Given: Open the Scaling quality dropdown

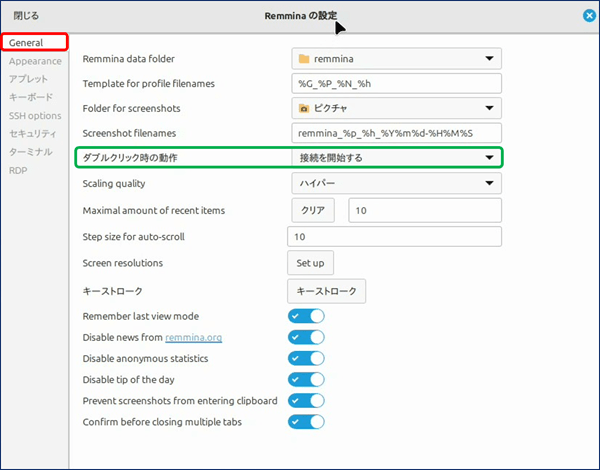Looking at the screenshot, I should click(x=396, y=183).
